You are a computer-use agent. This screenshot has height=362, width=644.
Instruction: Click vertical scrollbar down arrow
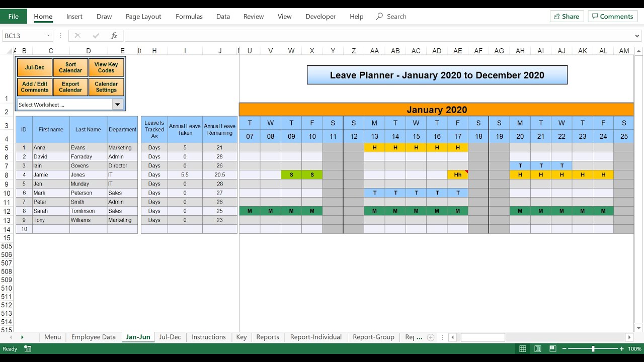click(x=638, y=328)
